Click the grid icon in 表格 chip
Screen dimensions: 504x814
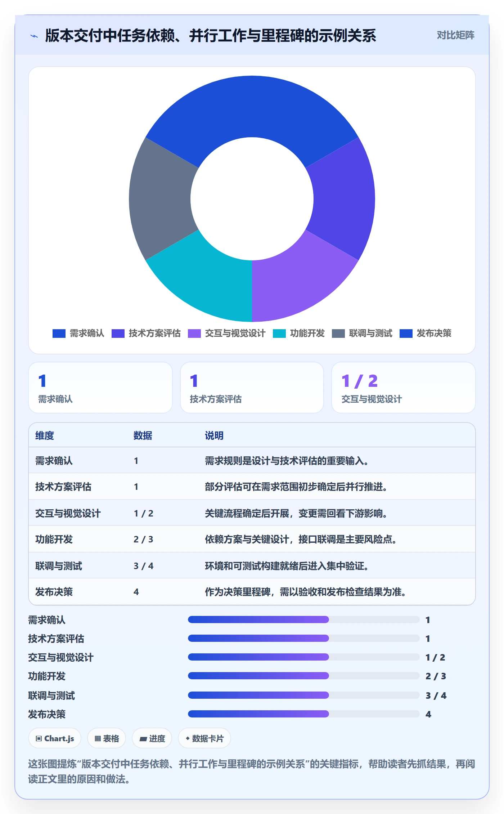click(98, 739)
